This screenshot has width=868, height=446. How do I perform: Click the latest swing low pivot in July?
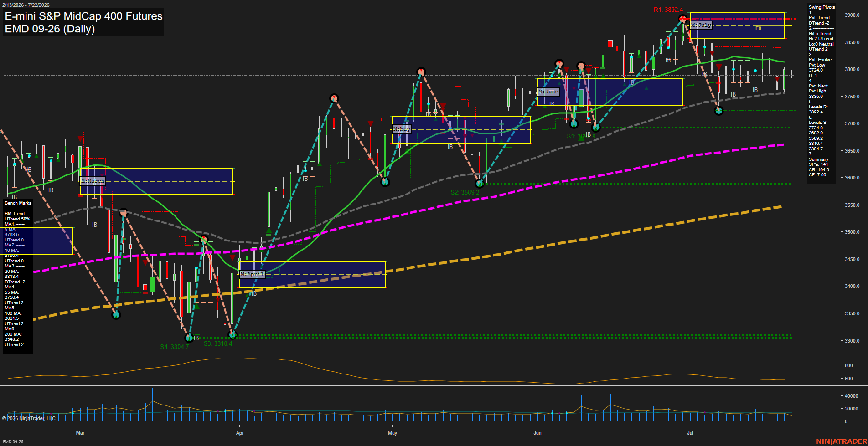point(719,110)
